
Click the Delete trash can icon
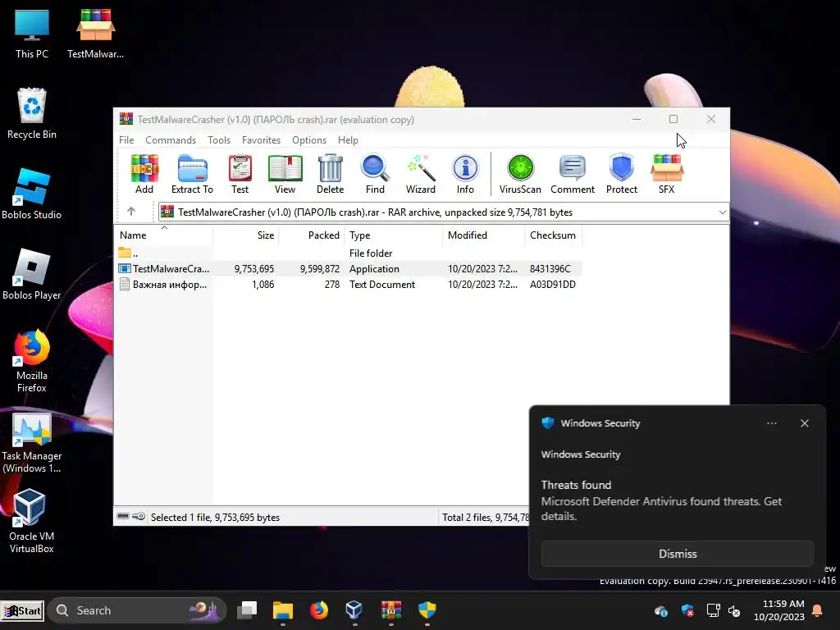tap(330, 174)
